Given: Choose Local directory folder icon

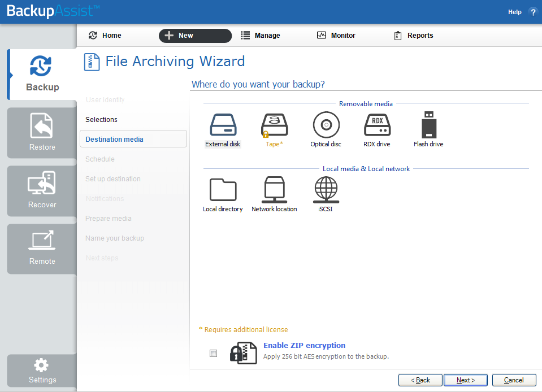Looking at the screenshot, I should pyautogui.click(x=223, y=194).
